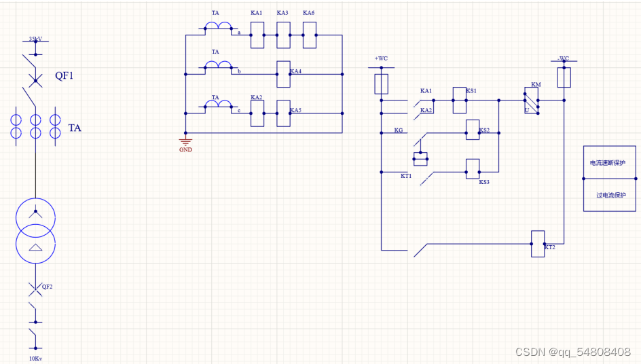This screenshot has width=641, height=364.
Task: Select the KM label
Action: pos(536,85)
